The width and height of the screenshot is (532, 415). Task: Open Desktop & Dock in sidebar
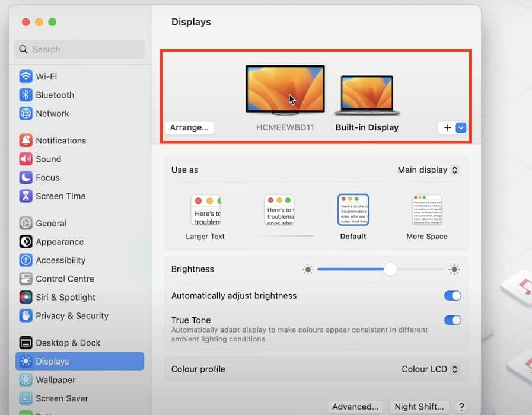(68, 343)
